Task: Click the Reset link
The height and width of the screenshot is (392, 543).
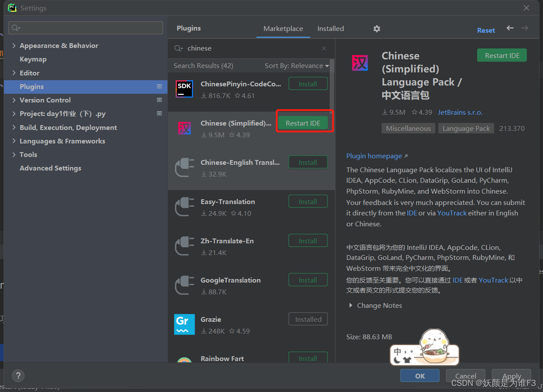Action: click(486, 31)
